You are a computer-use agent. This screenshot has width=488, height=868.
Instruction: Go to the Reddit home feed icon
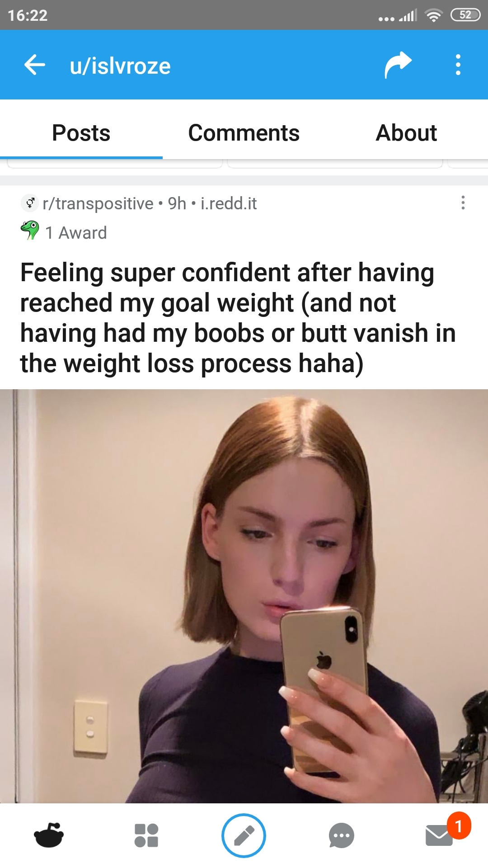pos(49,835)
